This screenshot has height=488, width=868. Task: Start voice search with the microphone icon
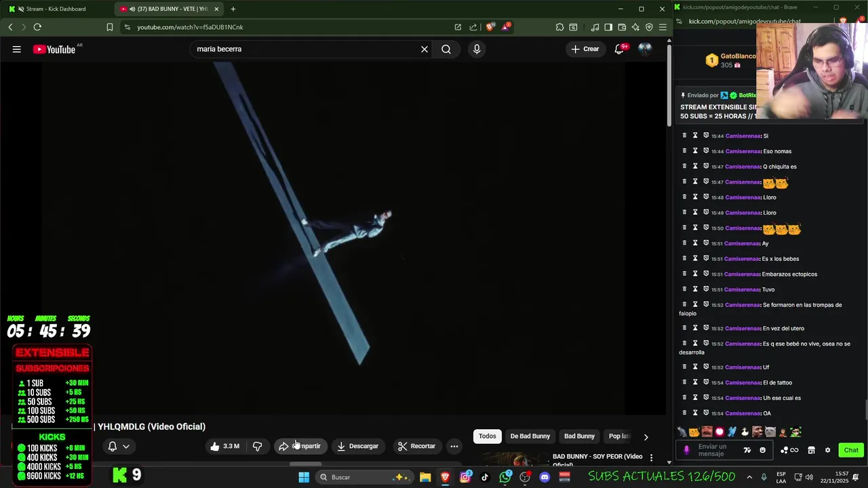pos(477,49)
